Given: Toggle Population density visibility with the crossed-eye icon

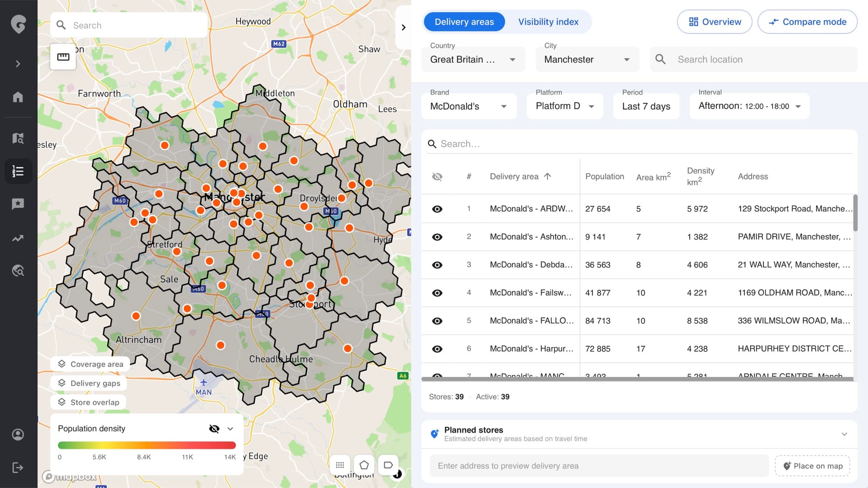Looking at the screenshot, I should (x=214, y=429).
